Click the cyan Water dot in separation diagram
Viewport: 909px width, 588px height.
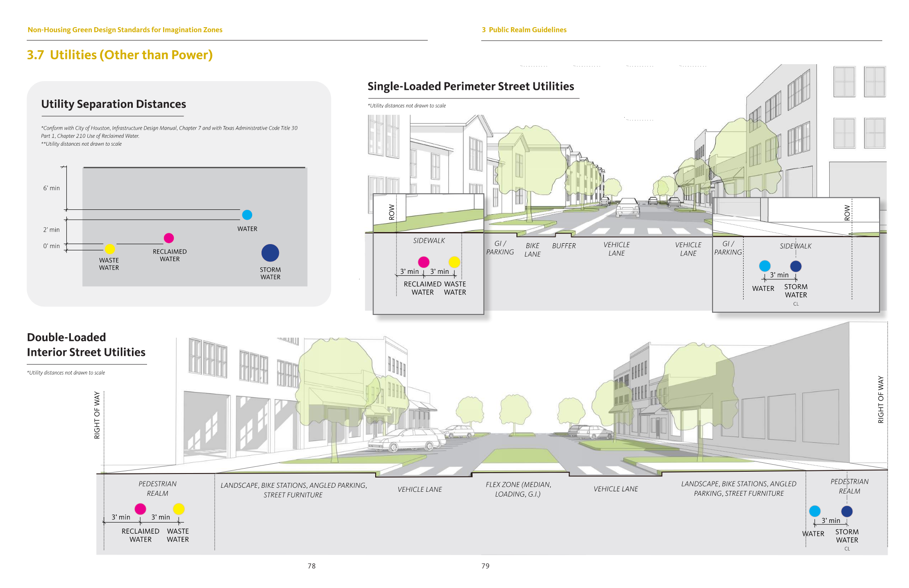[x=247, y=215]
